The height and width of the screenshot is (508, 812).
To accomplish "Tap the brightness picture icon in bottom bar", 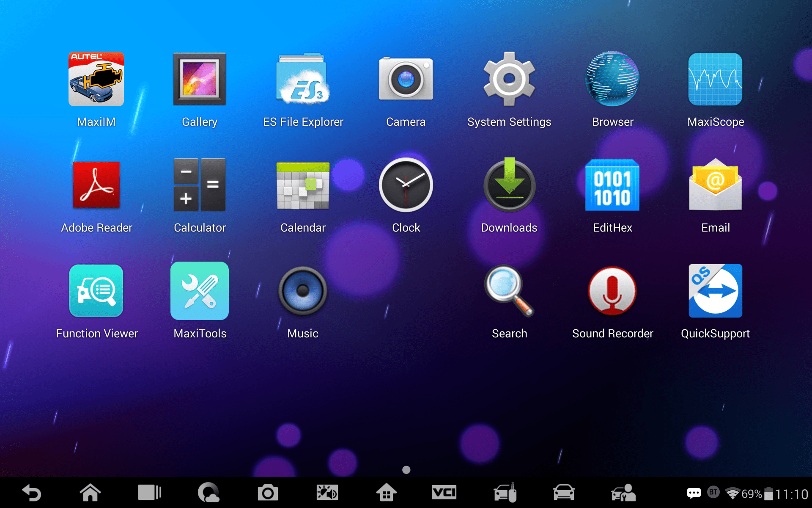I will tap(327, 492).
